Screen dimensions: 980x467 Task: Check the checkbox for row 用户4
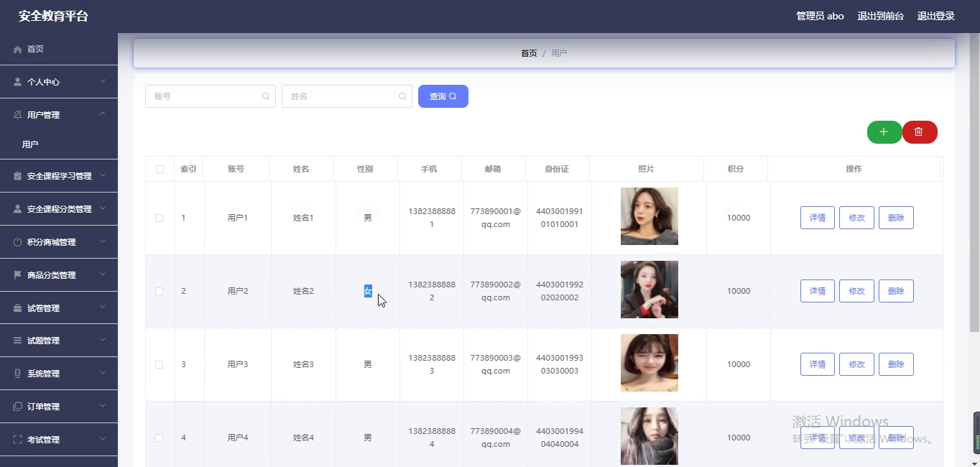(160, 438)
